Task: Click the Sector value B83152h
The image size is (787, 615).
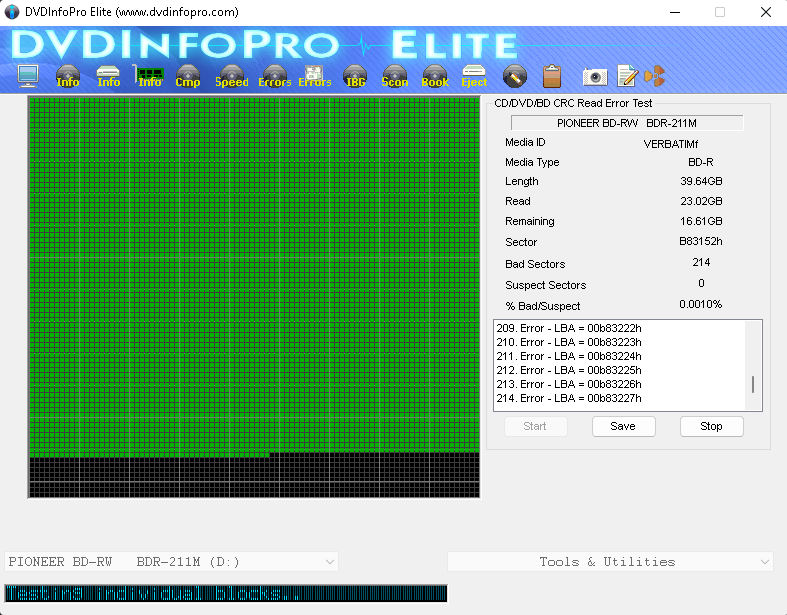Action: click(x=701, y=241)
